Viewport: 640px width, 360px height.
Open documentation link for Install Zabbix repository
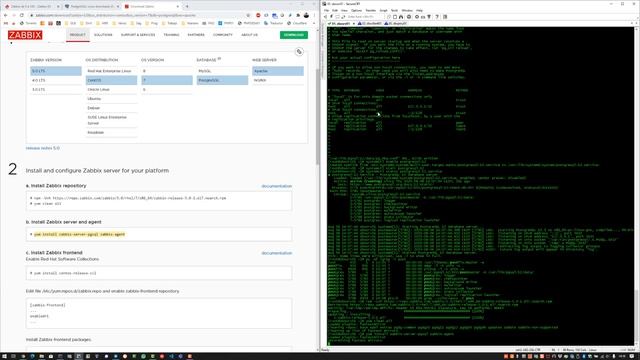pyautogui.click(x=276, y=186)
